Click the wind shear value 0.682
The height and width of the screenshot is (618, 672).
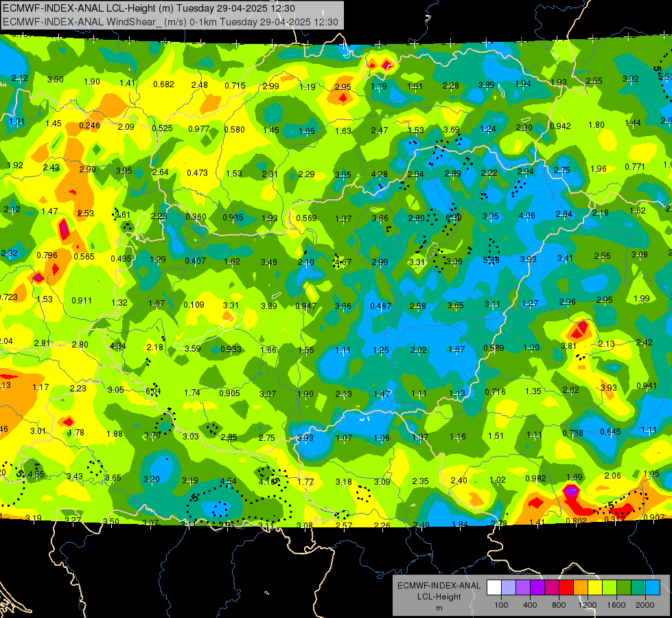tap(164, 84)
